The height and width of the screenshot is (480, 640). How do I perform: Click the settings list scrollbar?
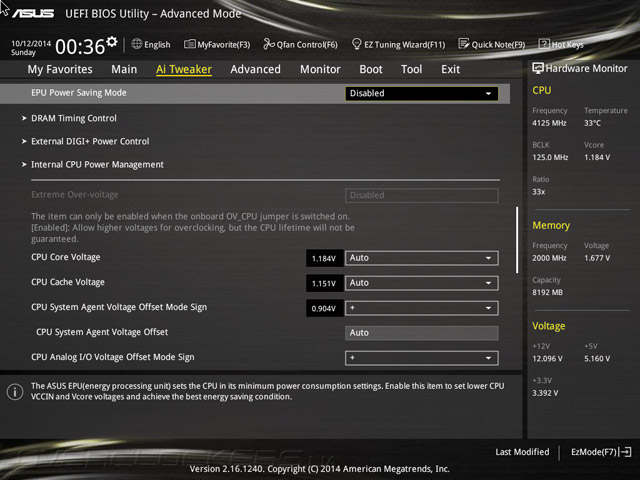point(517,240)
